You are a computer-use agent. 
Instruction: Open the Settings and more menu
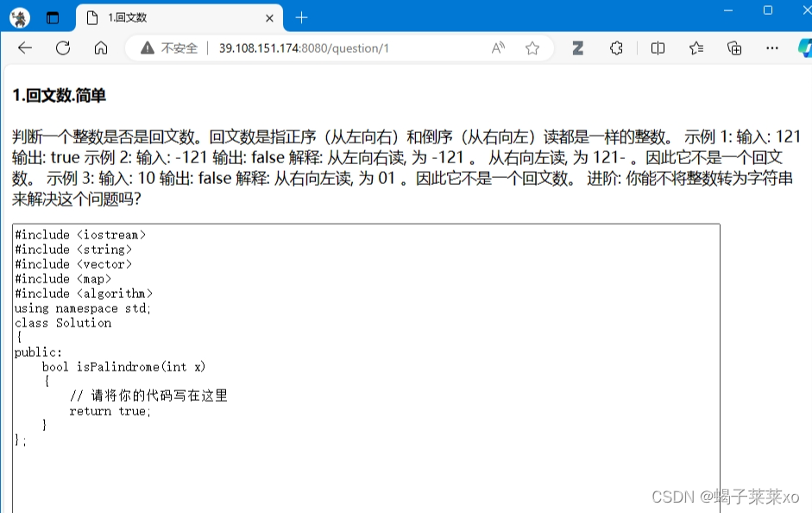click(x=771, y=49)
